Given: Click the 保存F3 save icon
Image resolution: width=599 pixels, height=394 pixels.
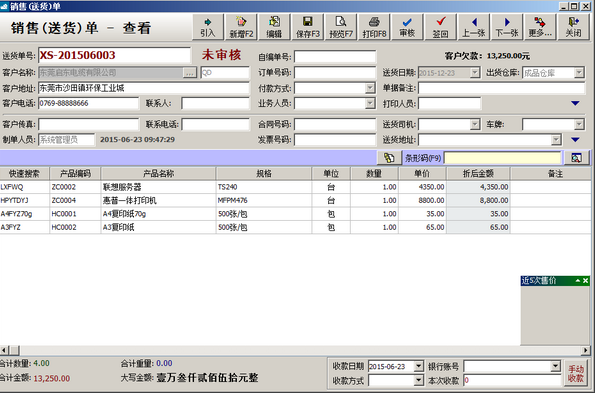Looking at the screenshot, I should click(308, 27).
